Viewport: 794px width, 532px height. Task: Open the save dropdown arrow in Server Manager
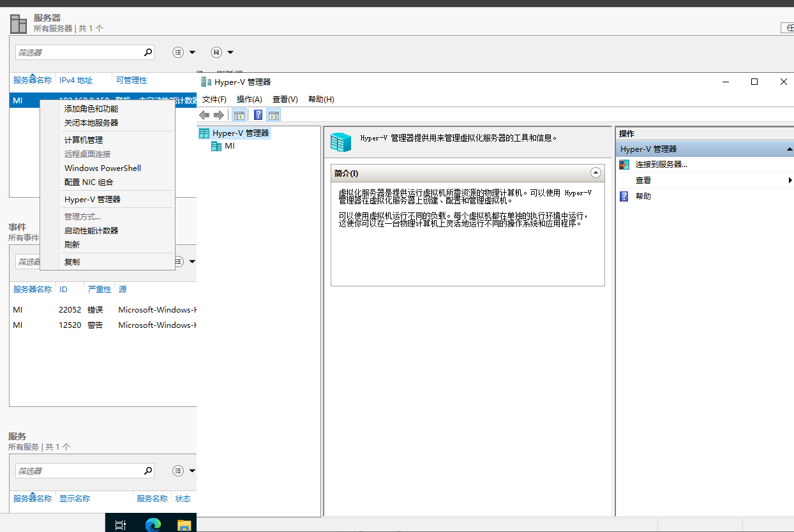coord(230,52)
